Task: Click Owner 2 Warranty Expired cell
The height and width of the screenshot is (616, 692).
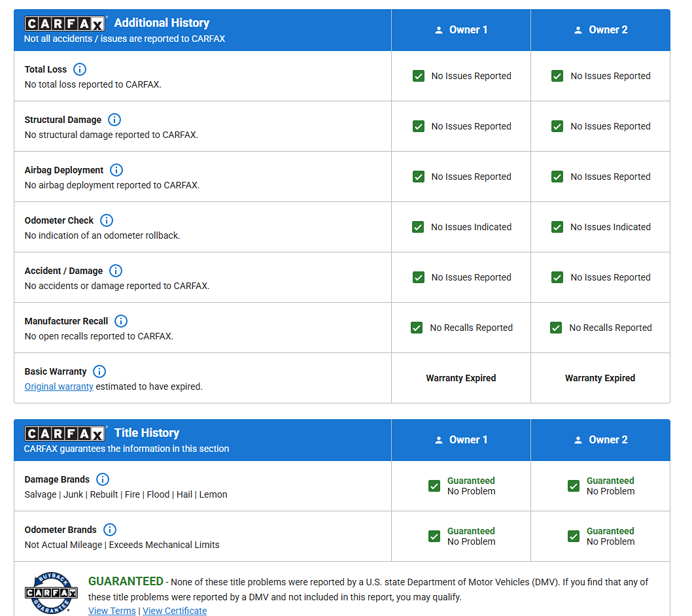Action: pos(600,378)
